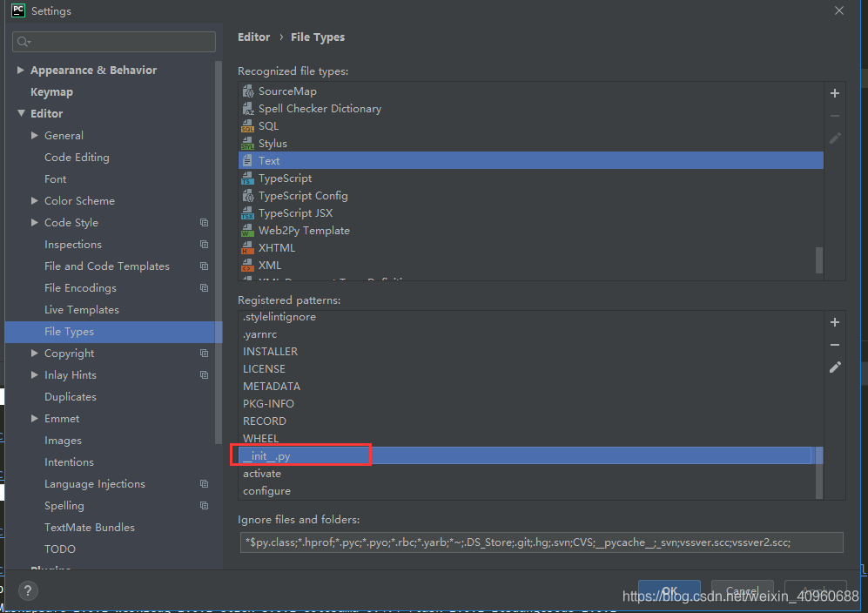Add a new recognized file type
The height and width of the screenshot is (613, 868).
pyautogui.click(x=835, y=93)
